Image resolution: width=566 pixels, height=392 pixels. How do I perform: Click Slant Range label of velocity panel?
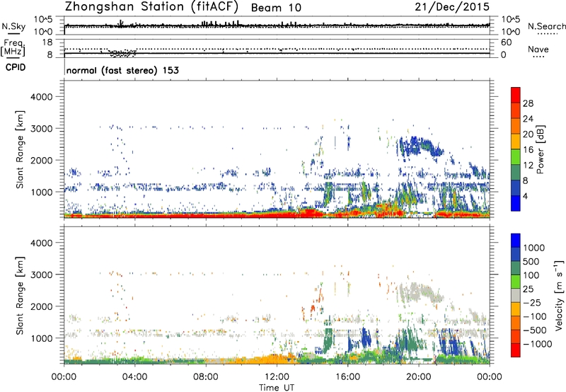20,295
